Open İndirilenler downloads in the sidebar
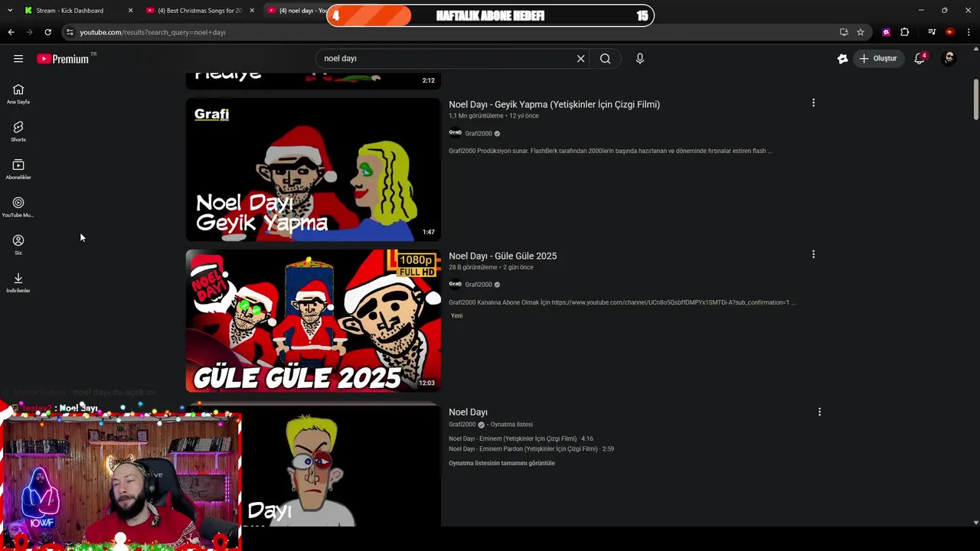Image resolution: width=980 pixels, height=551 pixels. (x=18, y=283)
